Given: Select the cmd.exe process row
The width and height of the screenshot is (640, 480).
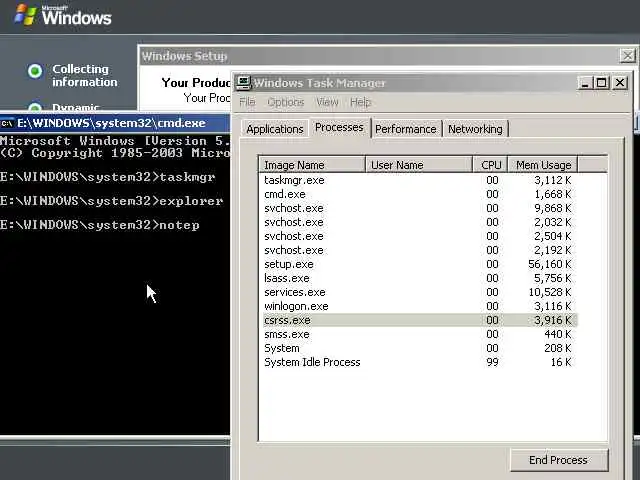Looking at the screenshot, I should (418, 194).
